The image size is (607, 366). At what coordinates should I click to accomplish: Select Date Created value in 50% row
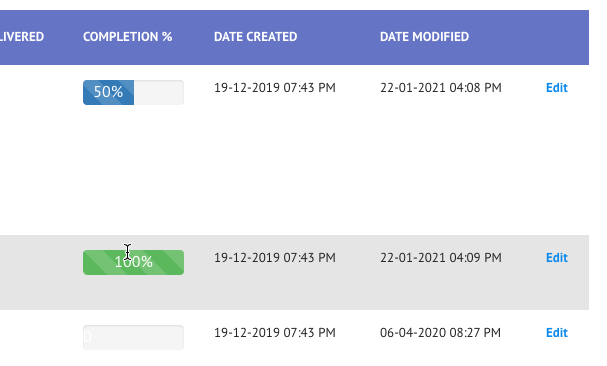pos(275,88)
